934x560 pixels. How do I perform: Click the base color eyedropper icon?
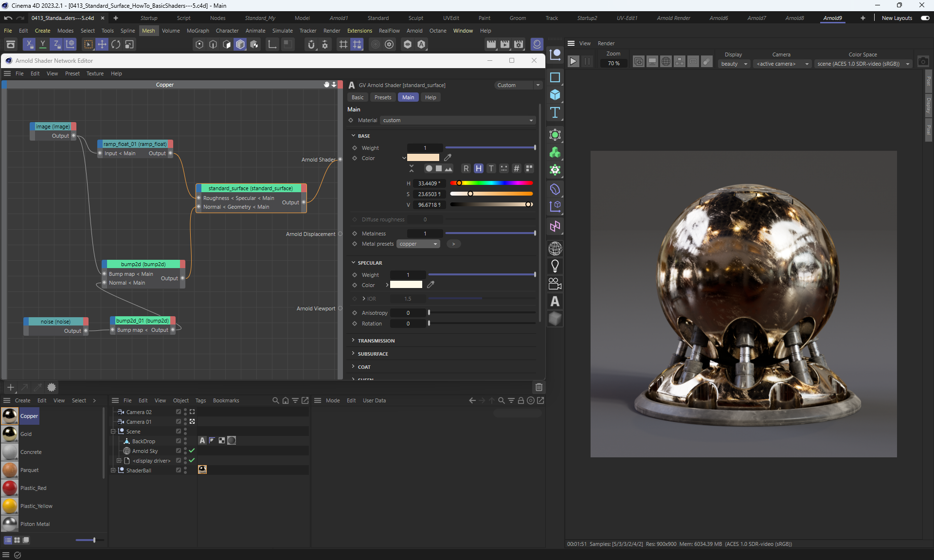pyautogui.click(x=448, y=158)
